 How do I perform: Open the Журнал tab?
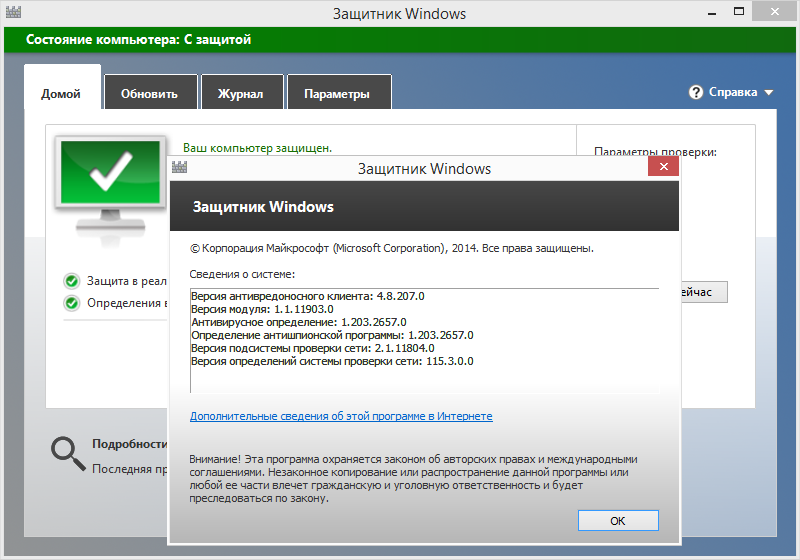pyautogui.click(x=241, y=94)
